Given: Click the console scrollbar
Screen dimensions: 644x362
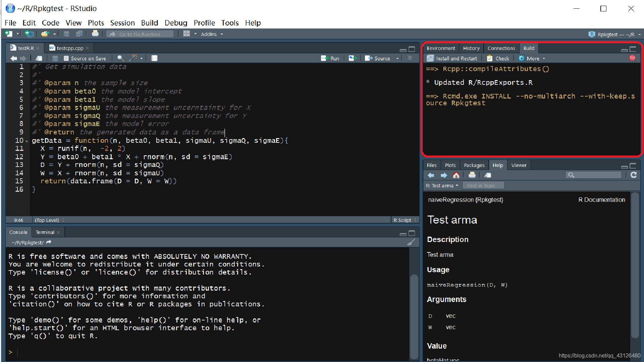Looking at the screenshot, I should coord(414,317).
